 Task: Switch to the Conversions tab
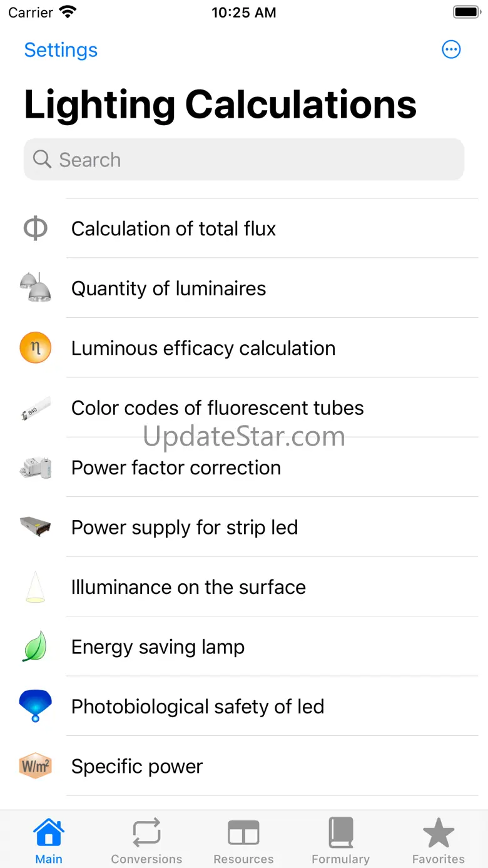pyautogui.click(x=146, y=841)
